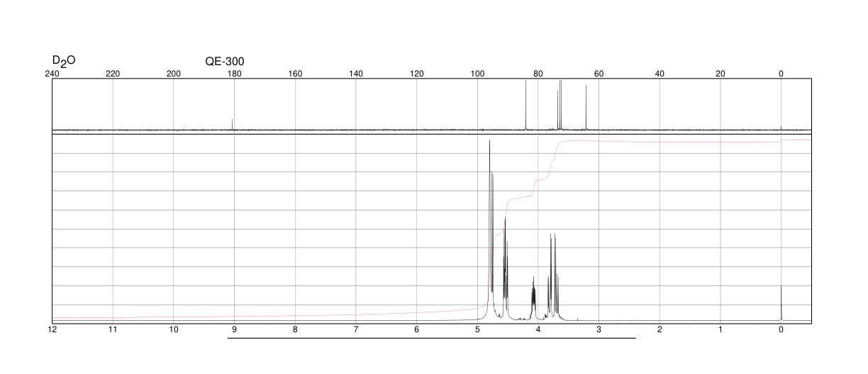The width and height of the screenshot is (868, 374).
Task: Select the carbon peak near 84 ppm
Action: 525,105
